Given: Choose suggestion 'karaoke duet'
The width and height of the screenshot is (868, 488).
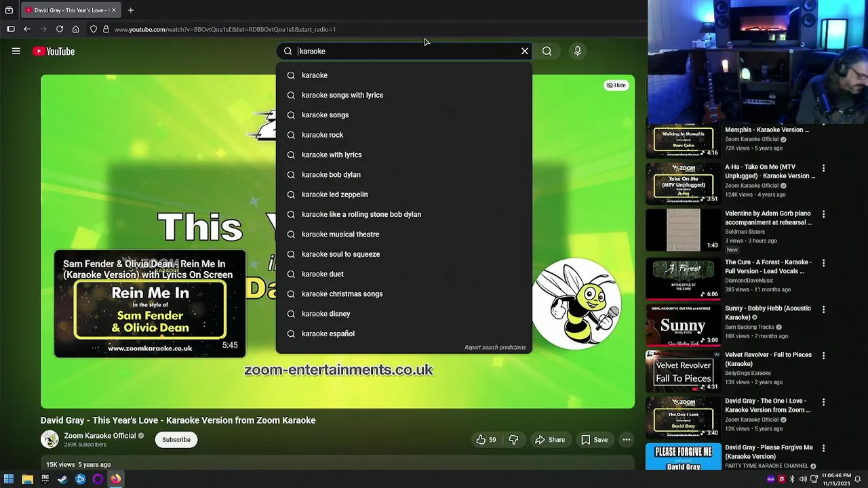Looking at the screenshot, I should [x=403, y=274].
